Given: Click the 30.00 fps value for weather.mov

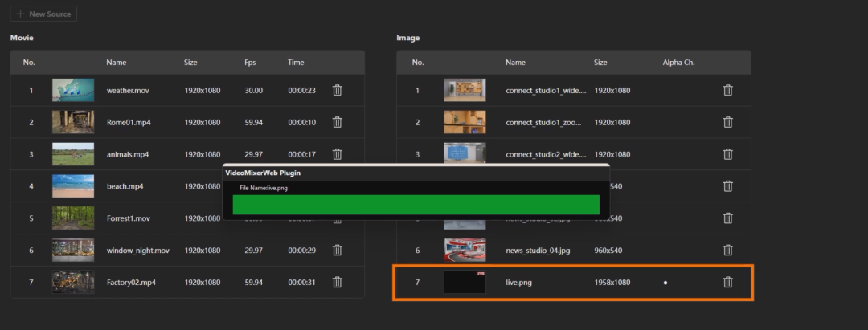Looking at the screenshot, I should point(253,90).
